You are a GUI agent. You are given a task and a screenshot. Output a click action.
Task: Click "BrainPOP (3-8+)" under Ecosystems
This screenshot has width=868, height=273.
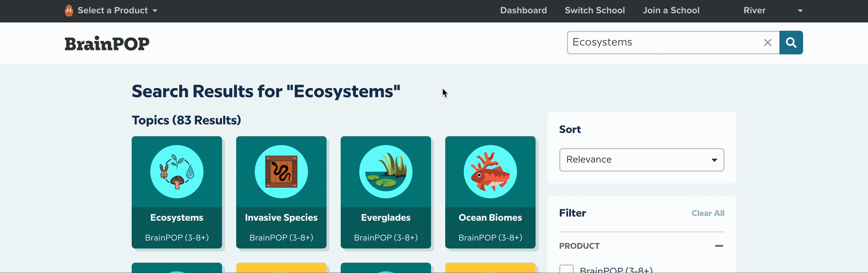[x=177, y=238]
